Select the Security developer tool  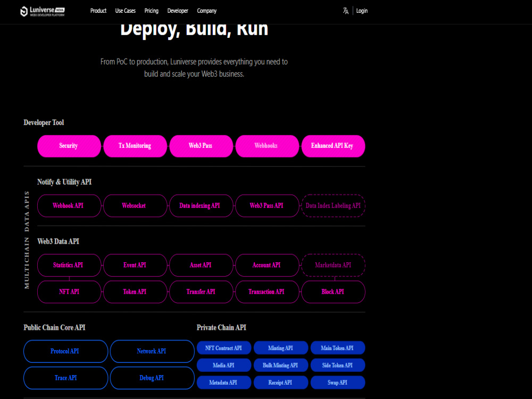[x=69, y=146]
